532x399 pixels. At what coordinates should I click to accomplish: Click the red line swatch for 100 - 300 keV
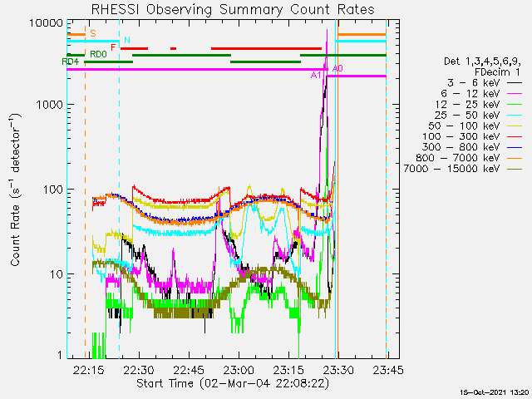(x=515, y=136)
